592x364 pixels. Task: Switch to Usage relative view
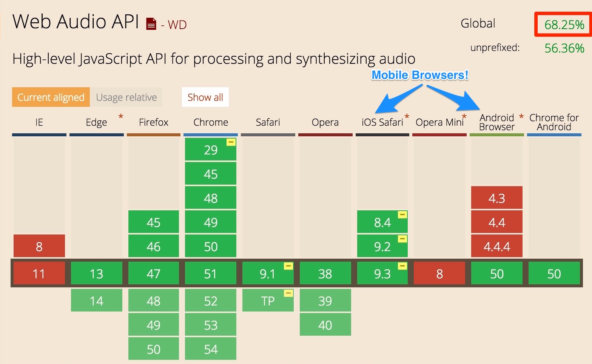(x=126, y=97)
